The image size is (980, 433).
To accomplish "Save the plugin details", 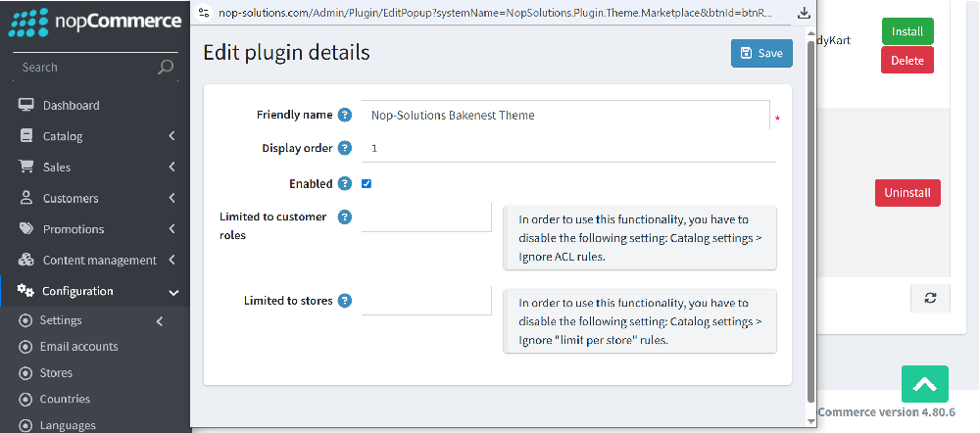I will pos(761,53).
